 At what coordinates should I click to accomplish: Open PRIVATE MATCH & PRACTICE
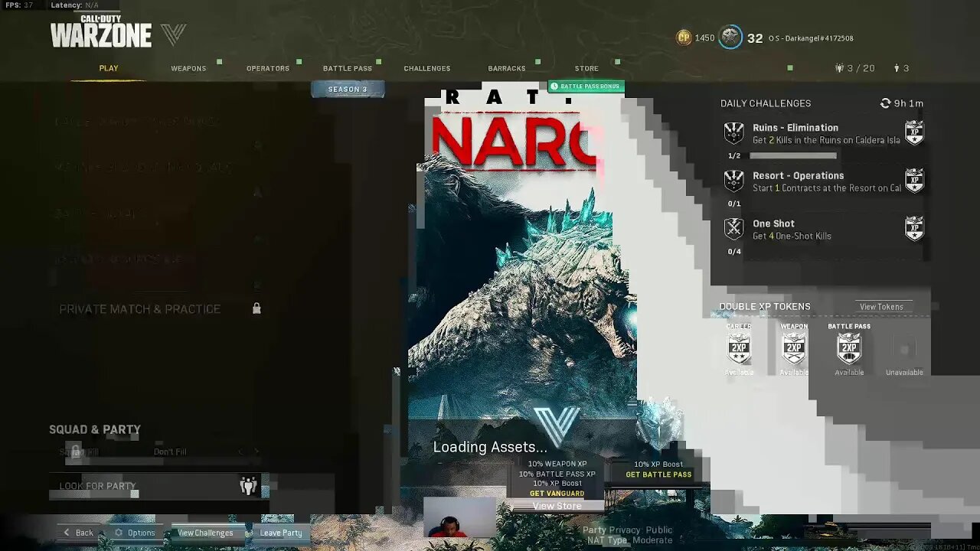[x=158, y=308]
